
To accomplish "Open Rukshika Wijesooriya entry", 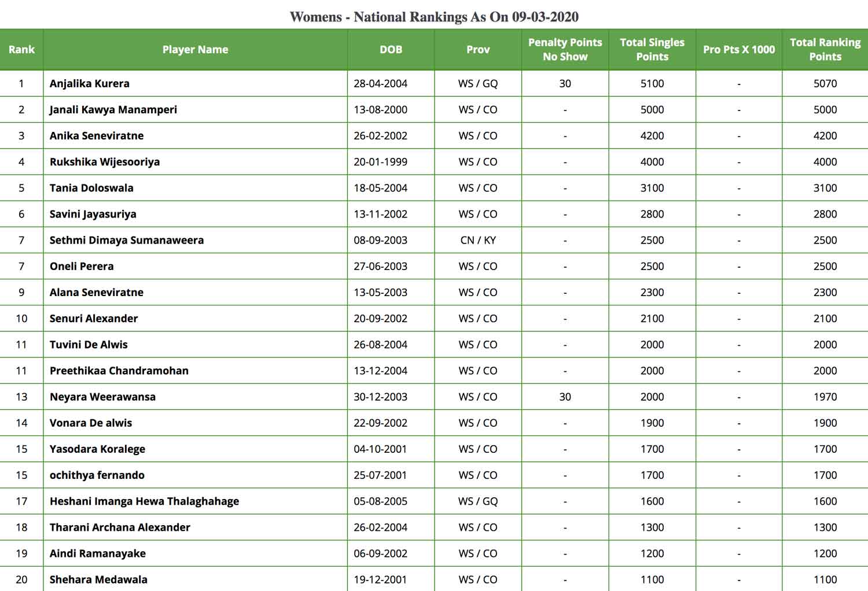I will click(x=105, y=162).
